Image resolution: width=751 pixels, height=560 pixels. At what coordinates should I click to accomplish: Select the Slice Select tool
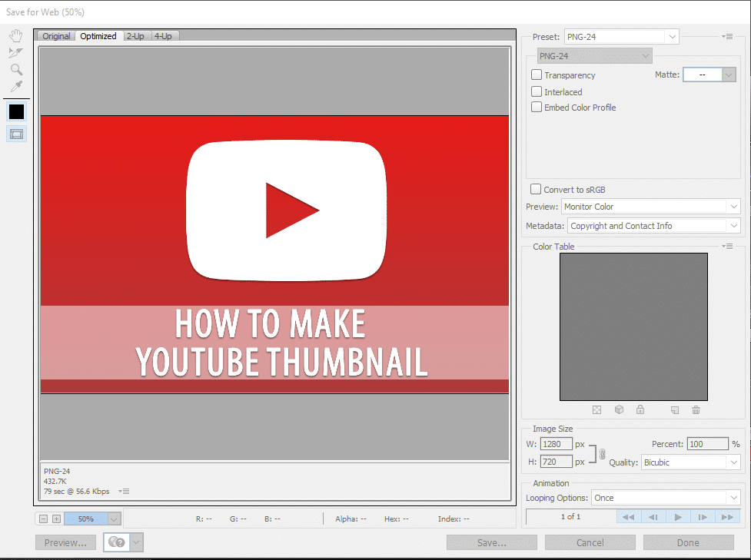pos(16,53)
